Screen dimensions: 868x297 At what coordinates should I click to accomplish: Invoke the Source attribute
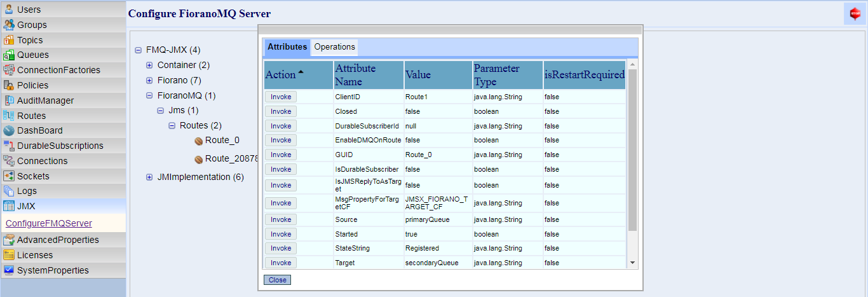281,219
